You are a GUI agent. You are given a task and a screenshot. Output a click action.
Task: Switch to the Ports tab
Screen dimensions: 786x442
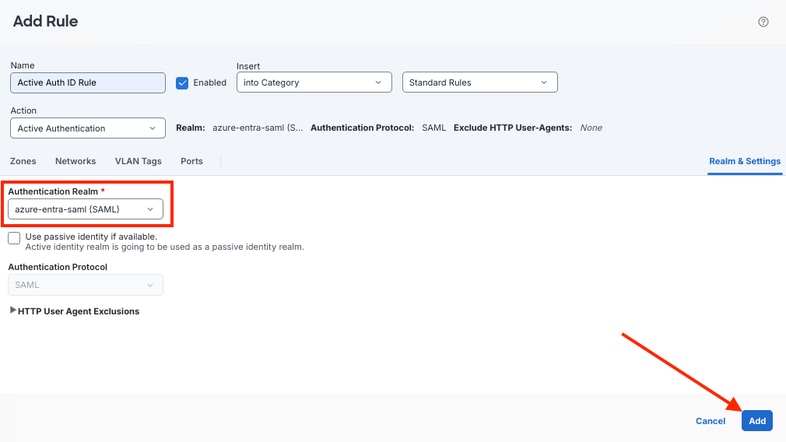click(x=191, y=161)
